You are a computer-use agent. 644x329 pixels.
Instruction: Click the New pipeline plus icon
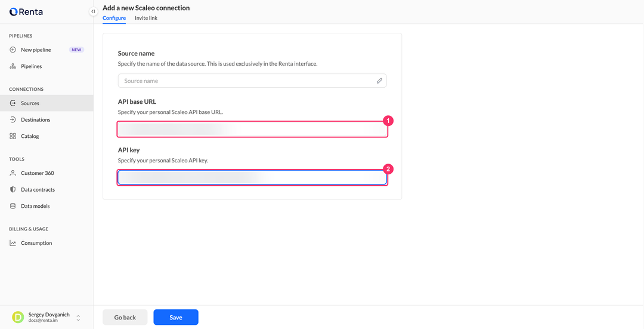13,50
